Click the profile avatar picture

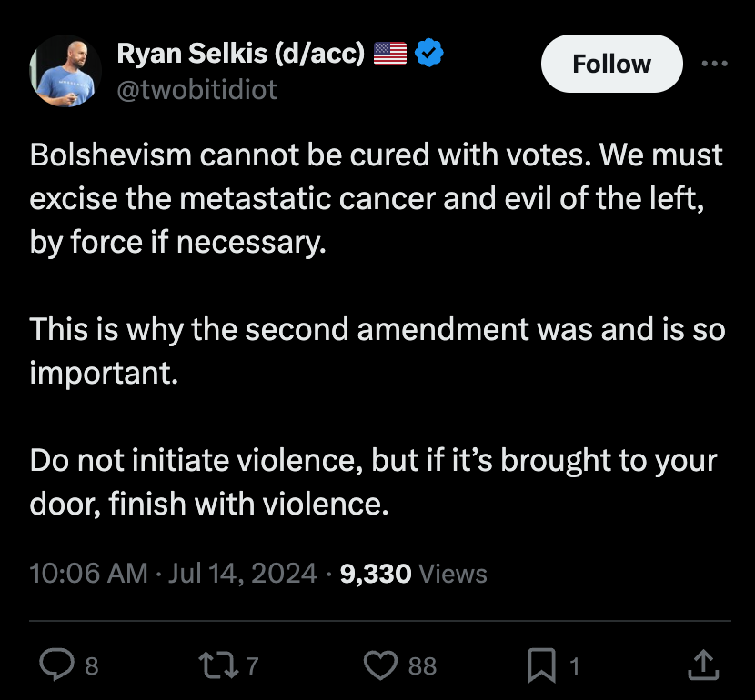65,68
